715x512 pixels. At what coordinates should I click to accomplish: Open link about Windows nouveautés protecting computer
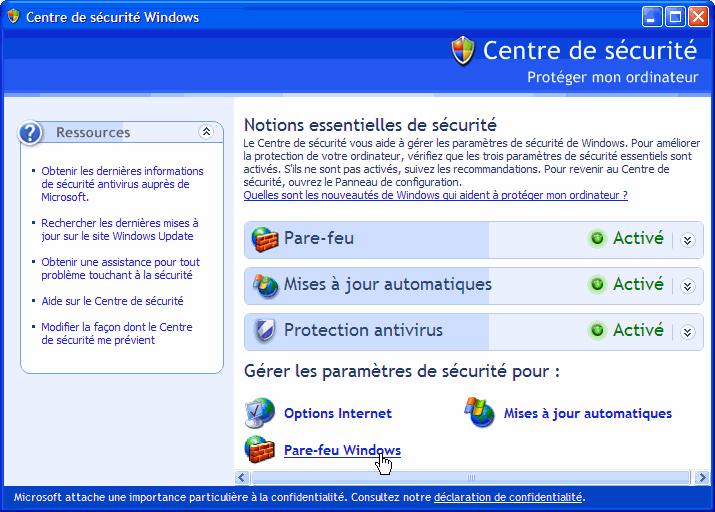point(435,195)
